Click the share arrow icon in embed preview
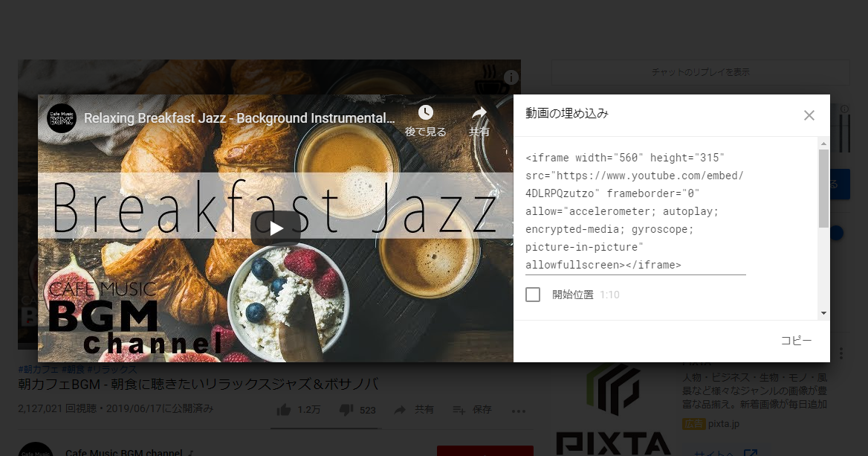 [479, 113]
